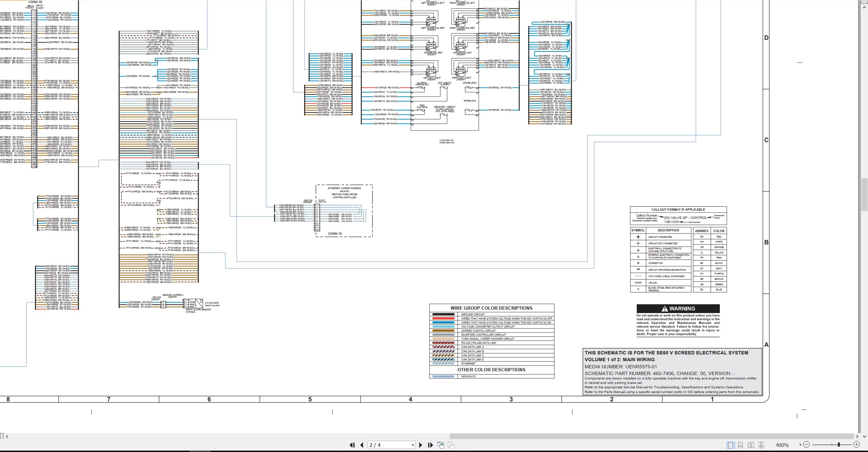868x452 pixels.
Task: Open the page number dropdown arrow
Action: [413, 445]
